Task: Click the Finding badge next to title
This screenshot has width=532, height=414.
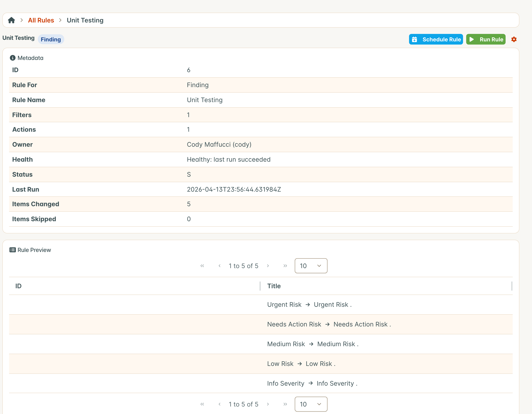Action: coord(51,39)
